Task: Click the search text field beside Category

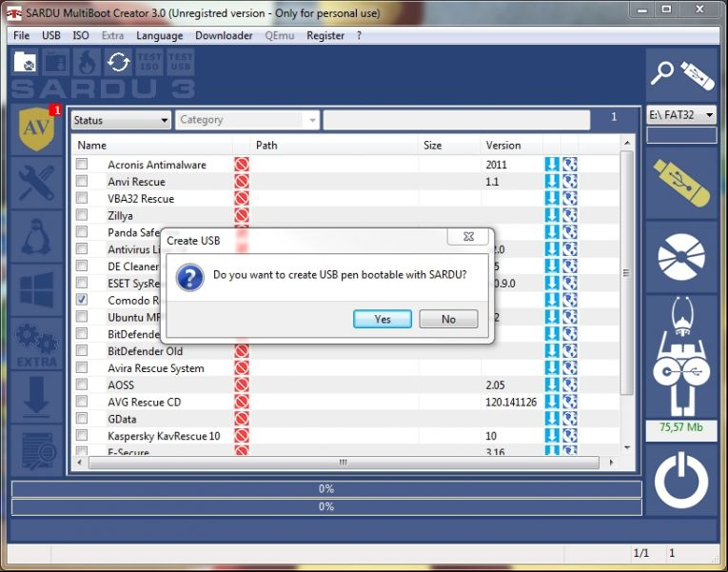Action: pyautogui.click(x=457, y=120)
